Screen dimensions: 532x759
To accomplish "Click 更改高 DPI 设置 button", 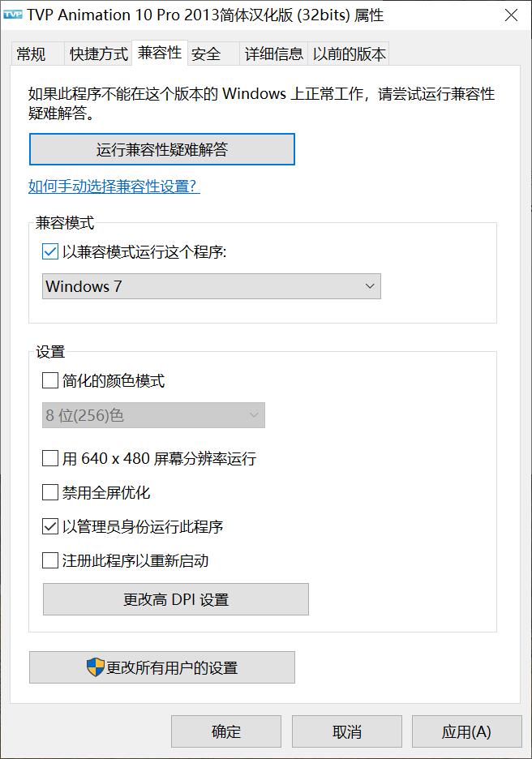I will click(176, 600).
